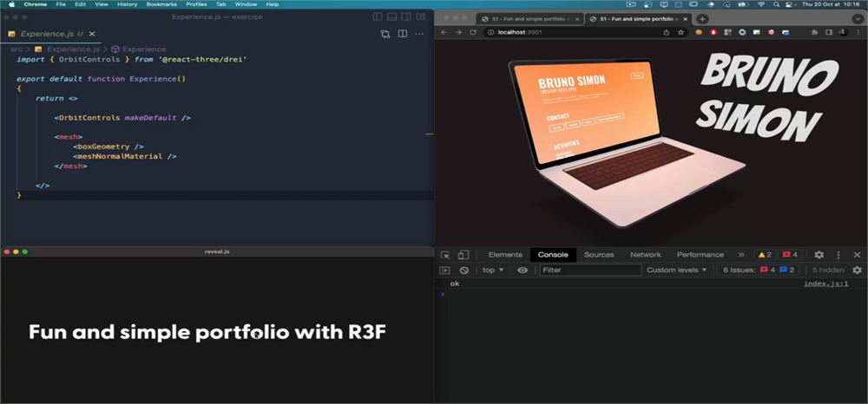Open DevTools settings gear in tab bar

819,255
